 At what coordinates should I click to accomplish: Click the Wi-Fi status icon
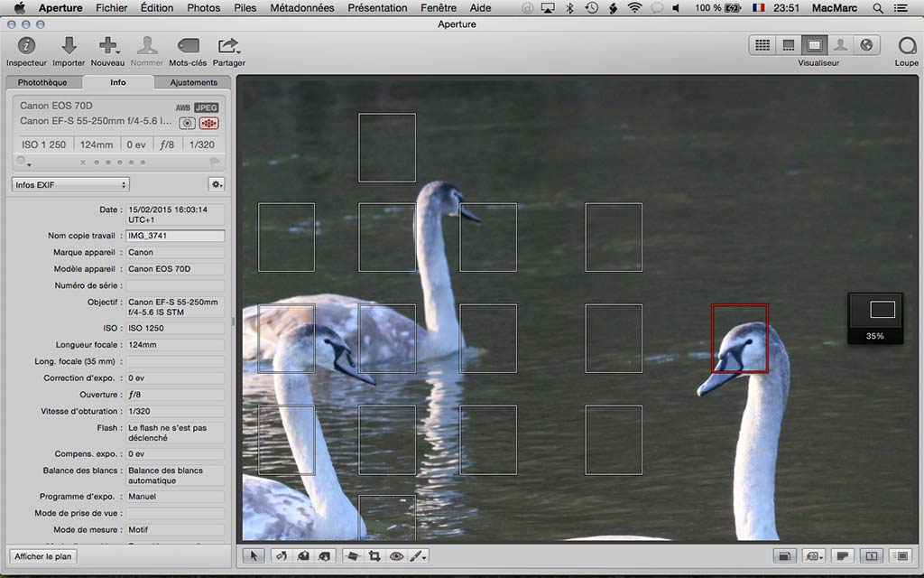tap(634, 7)
